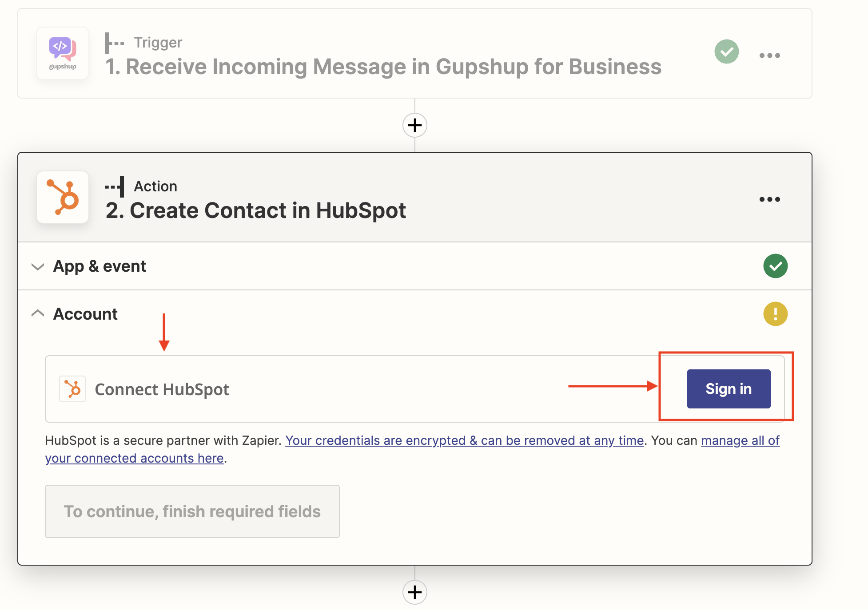Collapse the Account section chevron
868x610 pixels.
[38, 313]
